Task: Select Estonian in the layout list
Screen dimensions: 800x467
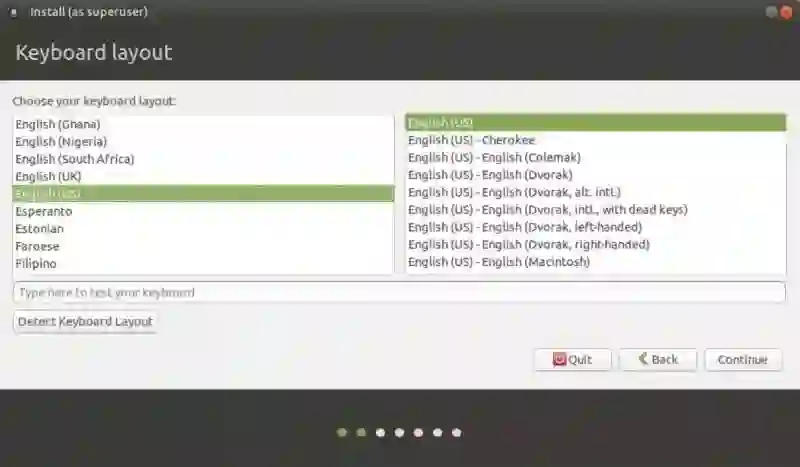Action: pyautogui.click(x=203, y=229)
